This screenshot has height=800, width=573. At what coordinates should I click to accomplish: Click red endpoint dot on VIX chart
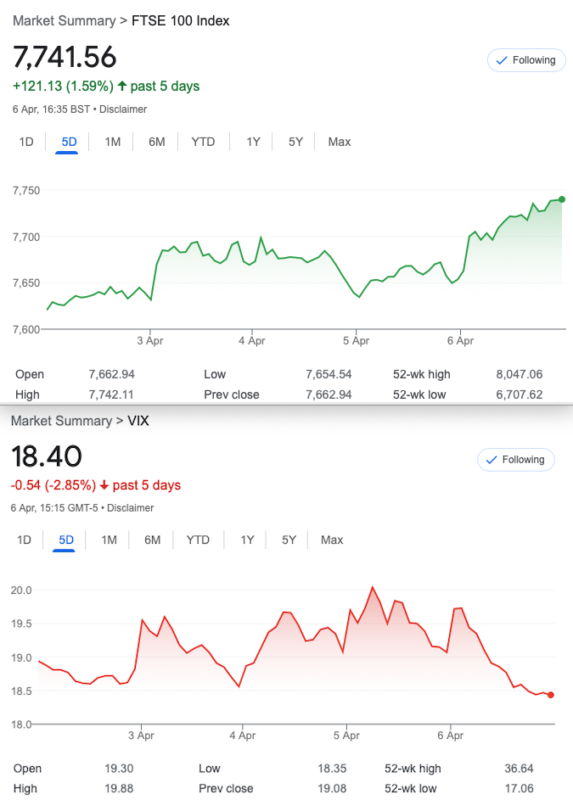pyautogui.click(x=551, y=695)
